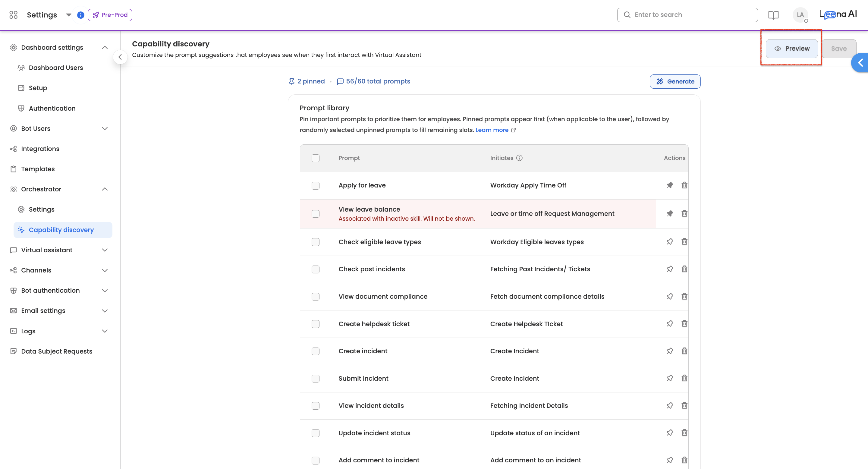Screen dimensions: 868x469
Task: Delete the View leave balance prompt
Action: [x=684, y=213]
